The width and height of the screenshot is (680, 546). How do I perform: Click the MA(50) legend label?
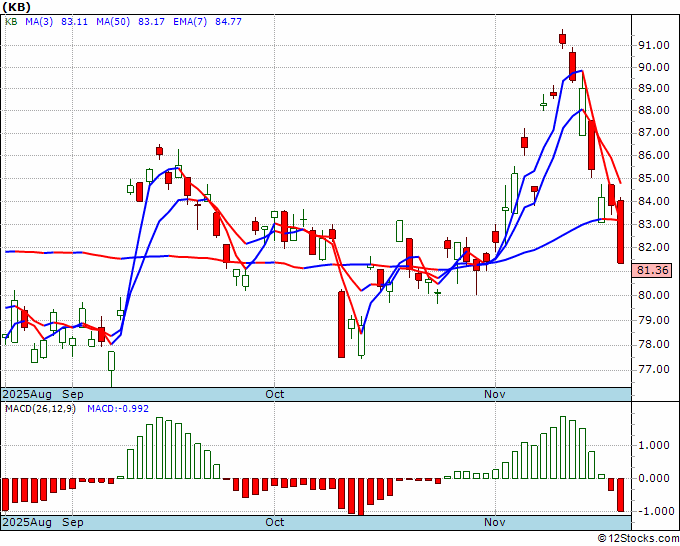click(113, 22)
